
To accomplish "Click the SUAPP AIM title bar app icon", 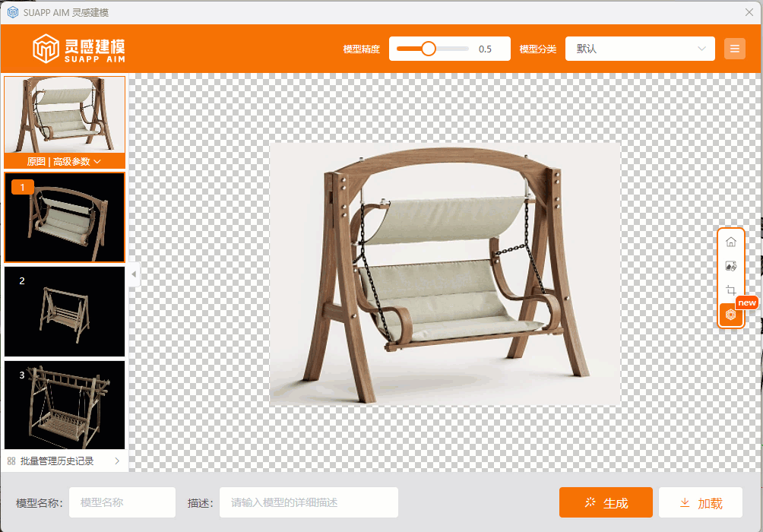I will (12, 12).
